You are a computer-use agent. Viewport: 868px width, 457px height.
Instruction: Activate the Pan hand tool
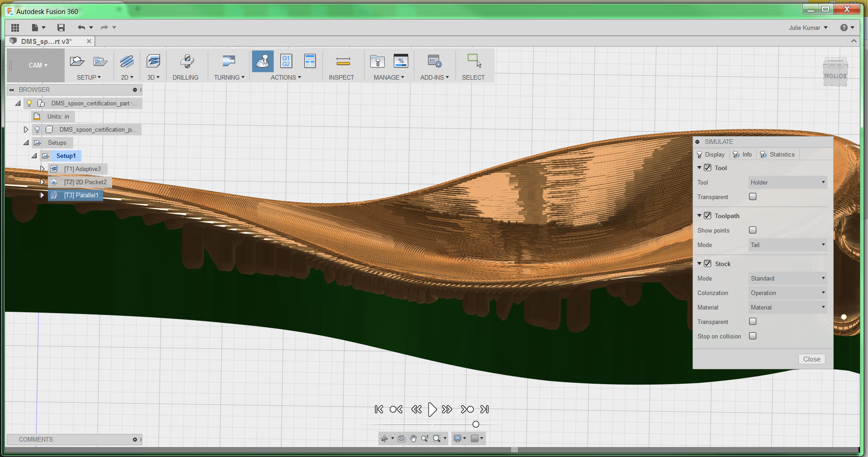click(x=413, y=438)
